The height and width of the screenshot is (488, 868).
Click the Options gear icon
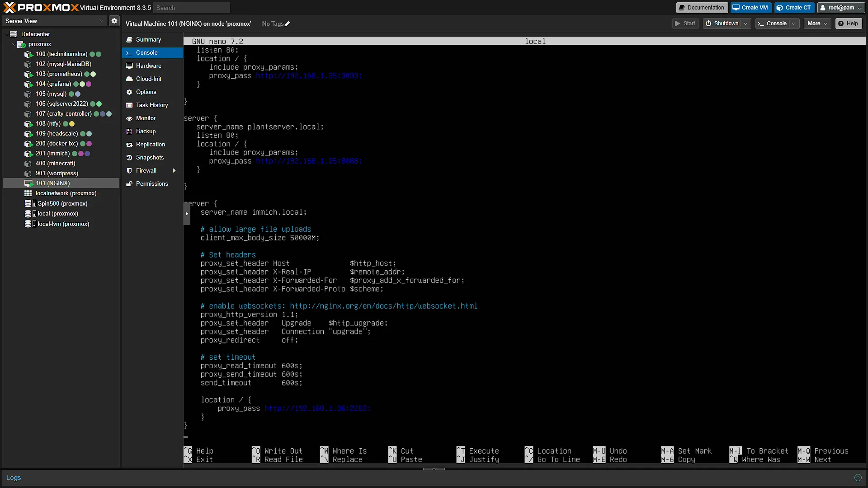[x=129, y=92]
